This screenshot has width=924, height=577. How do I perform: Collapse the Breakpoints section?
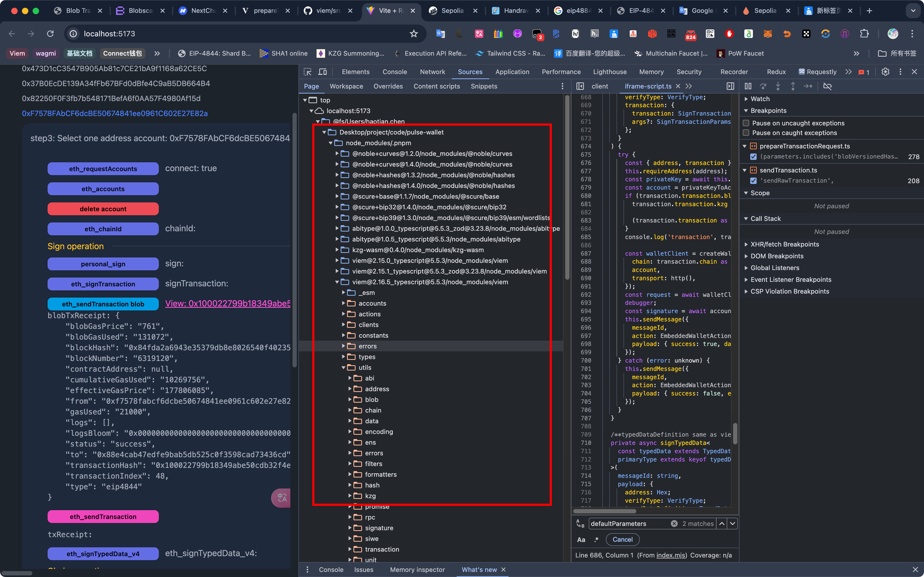(x=746, y=111)
